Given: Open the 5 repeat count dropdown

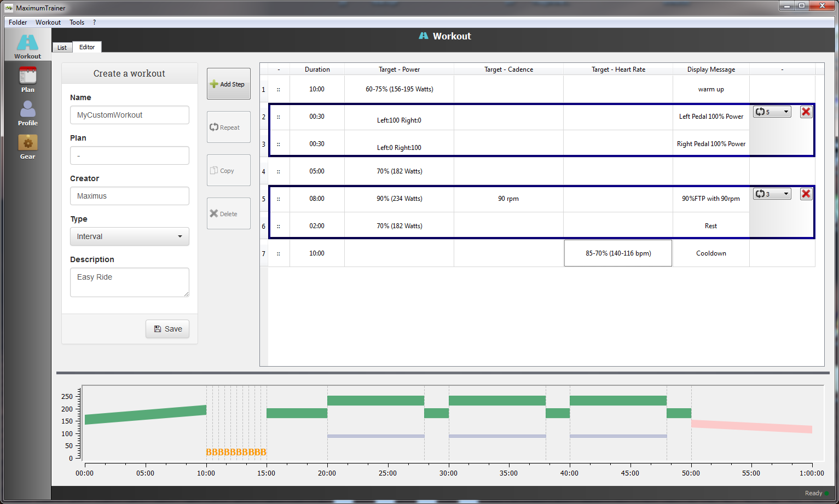Looking at the screenshot, I should pos(772,112).
